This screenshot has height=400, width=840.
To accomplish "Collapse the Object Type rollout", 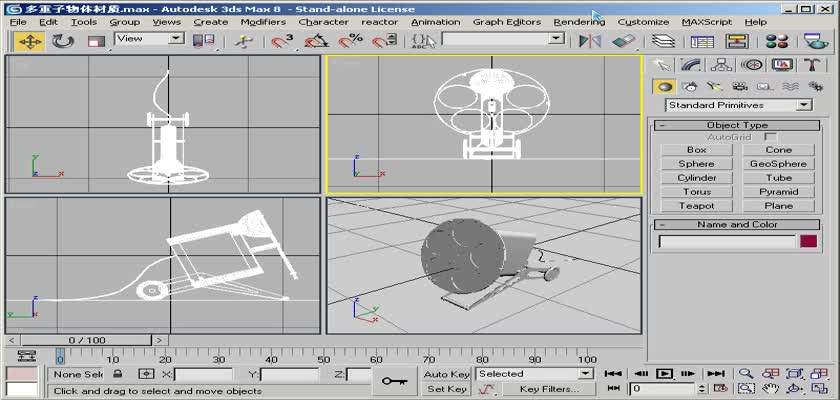I will point(737,125).
